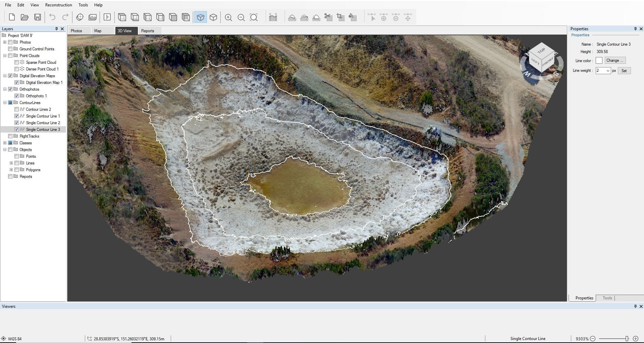Click the TOP face of the view cube
This screenshot has width=644, height=343.
(x=541, y=51)
